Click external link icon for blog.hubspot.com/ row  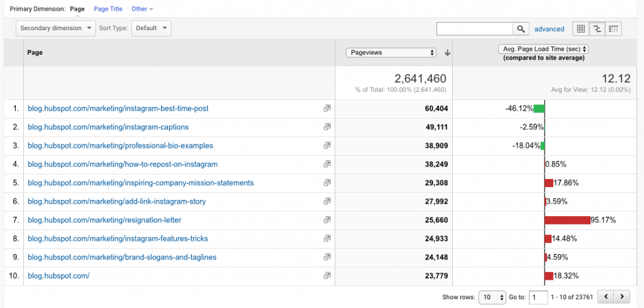tap(327, 276)
